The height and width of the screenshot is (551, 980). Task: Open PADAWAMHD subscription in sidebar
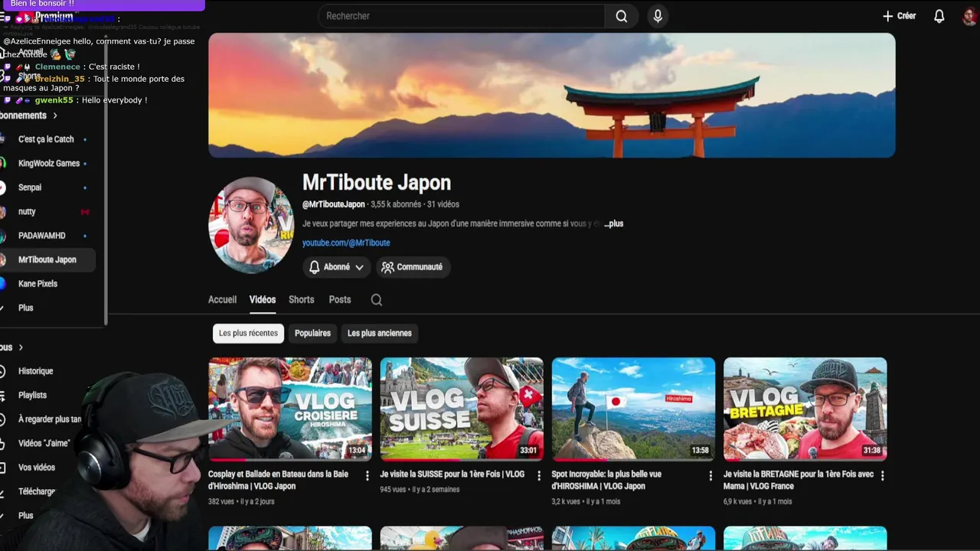point(47,236)
